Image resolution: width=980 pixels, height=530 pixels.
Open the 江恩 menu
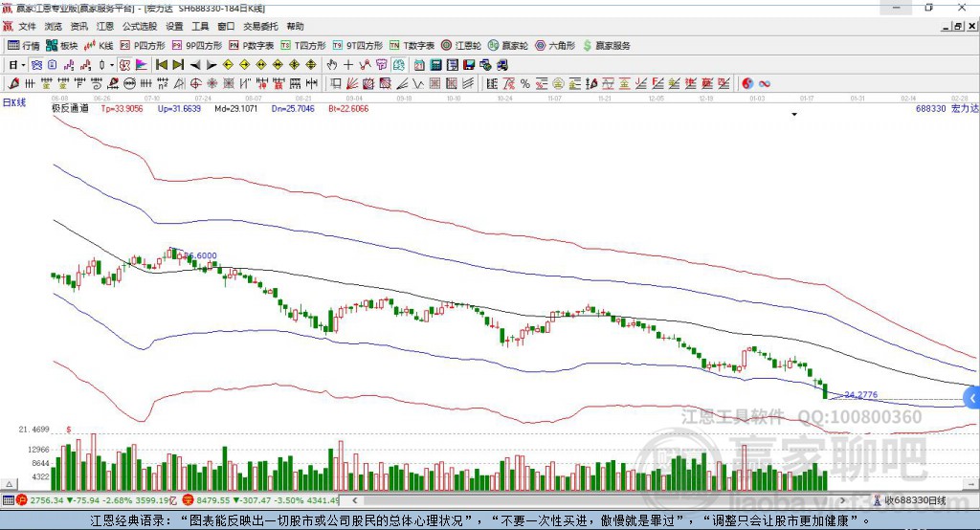(x=105, y=26)
